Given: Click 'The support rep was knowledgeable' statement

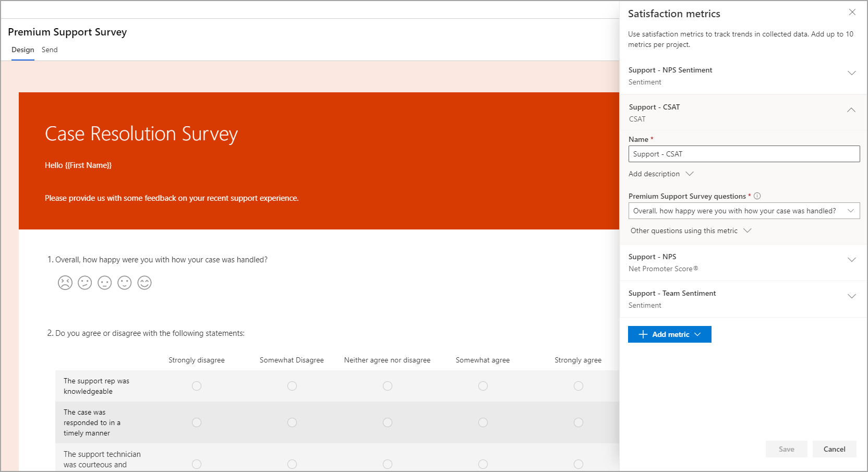Looking at the screenshot, I should coord(97,386).
